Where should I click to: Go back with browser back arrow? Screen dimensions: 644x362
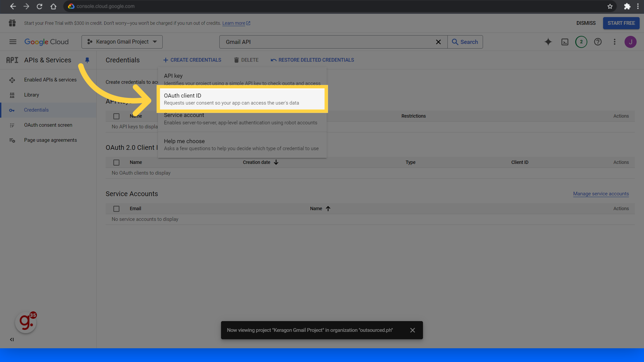(13, 6)
